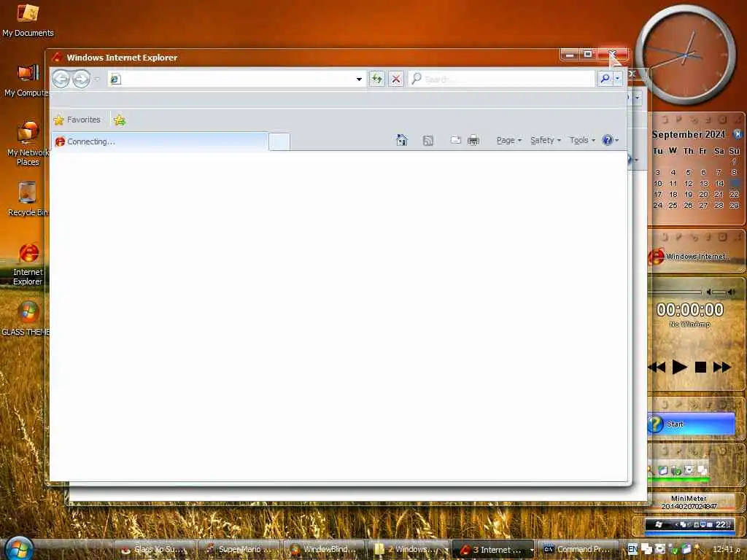Click the IE icon in the title bar
Screen dimensions: 747x560
57,57
